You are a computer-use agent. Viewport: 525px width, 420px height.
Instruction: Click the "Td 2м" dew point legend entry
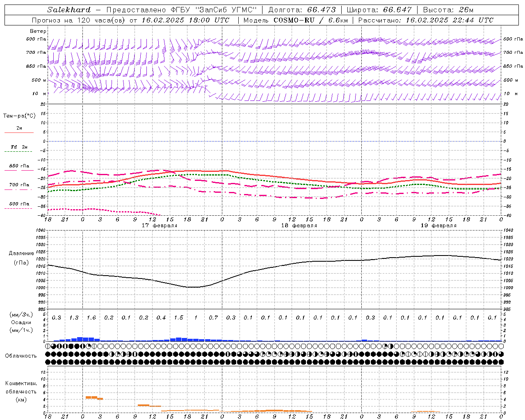click(x=19, y=147)
